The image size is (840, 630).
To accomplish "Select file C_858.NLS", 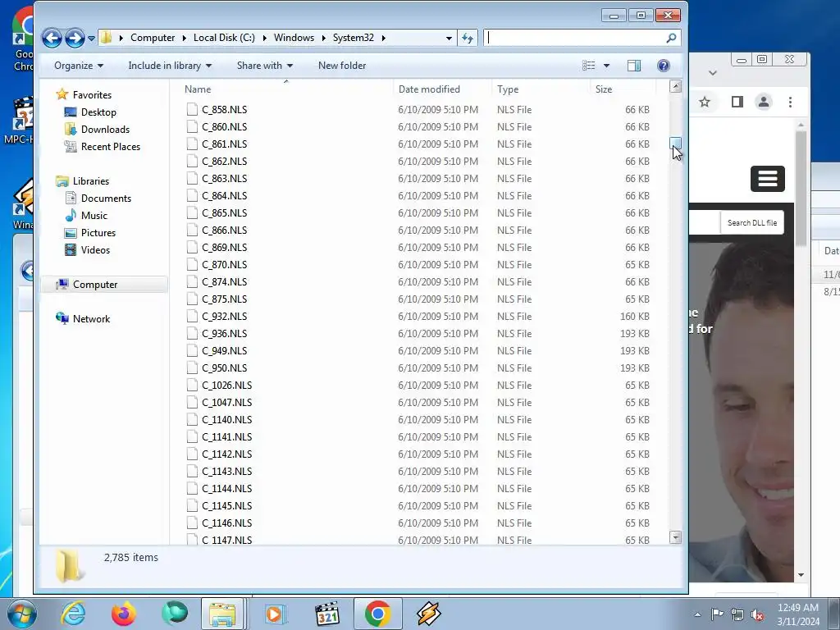I will click(x=225, y=110).
